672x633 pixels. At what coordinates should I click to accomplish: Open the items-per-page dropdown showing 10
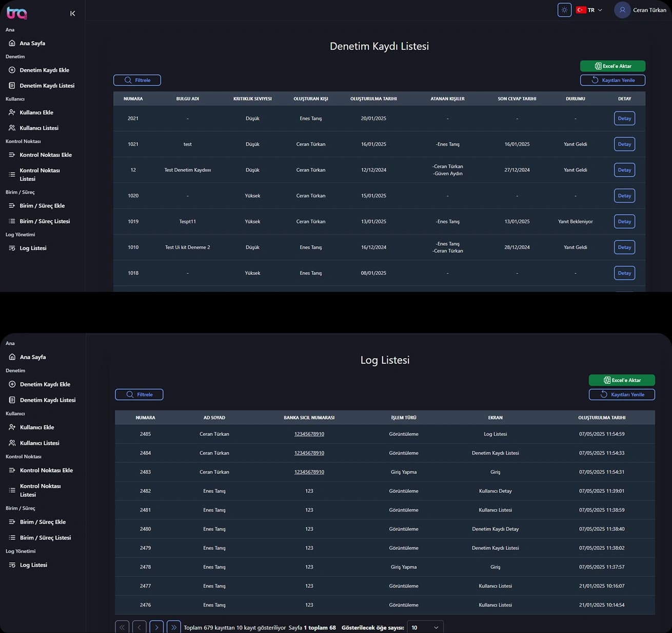[425, 627]
